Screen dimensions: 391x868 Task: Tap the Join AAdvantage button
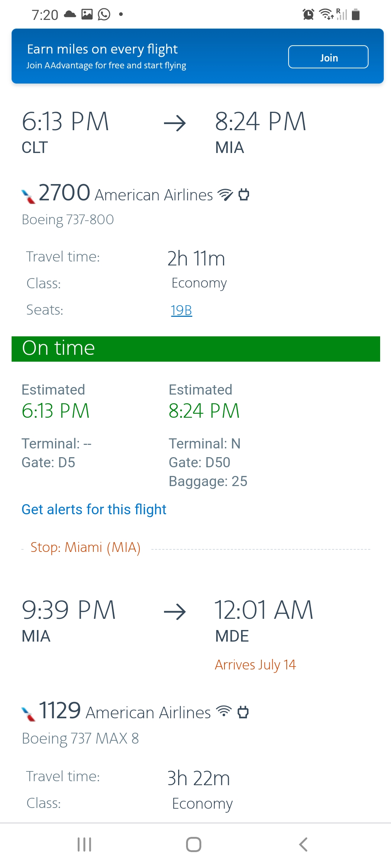tap(328, 57)
